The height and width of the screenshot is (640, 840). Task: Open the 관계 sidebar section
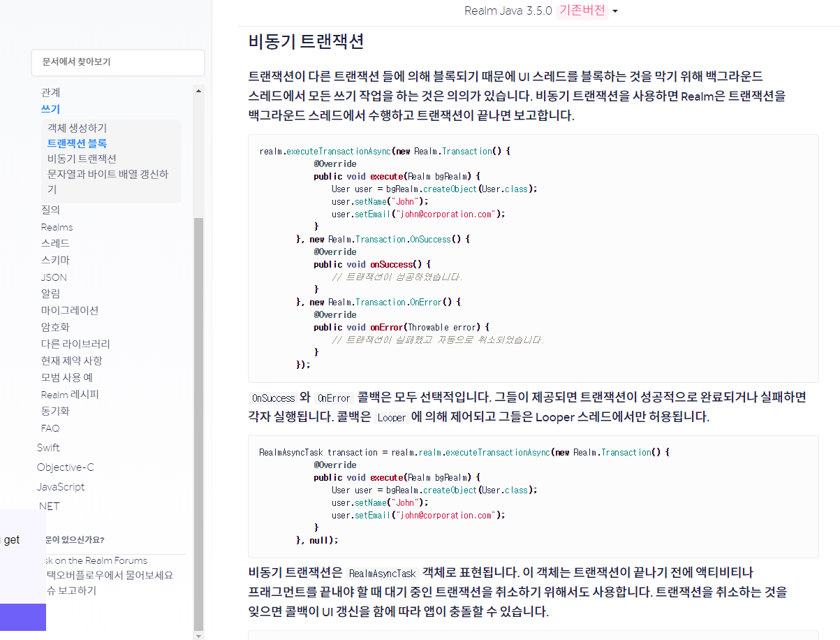point(51,92)
